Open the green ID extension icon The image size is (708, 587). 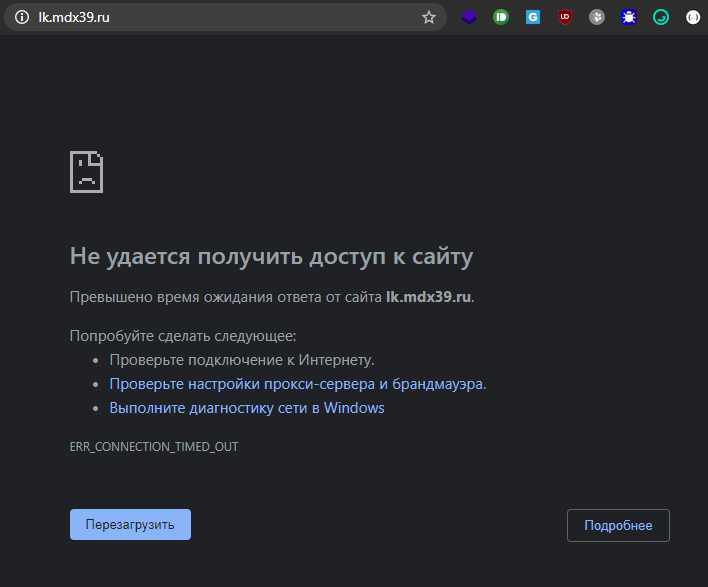[501, 17]
